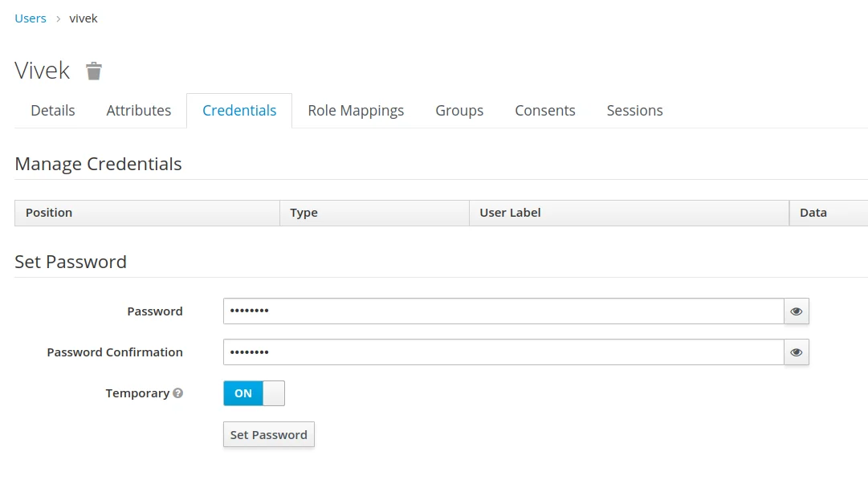Click the Manage Credentials heading

click(98, 164)
